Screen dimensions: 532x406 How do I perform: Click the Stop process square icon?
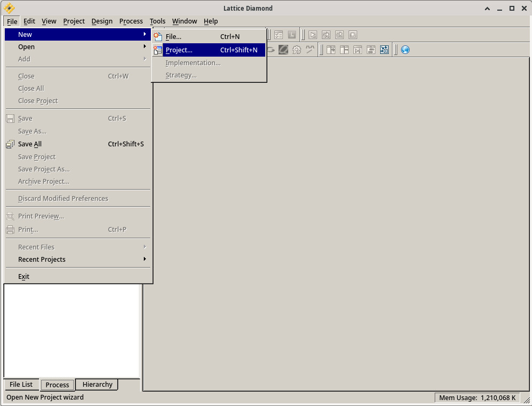353,35
